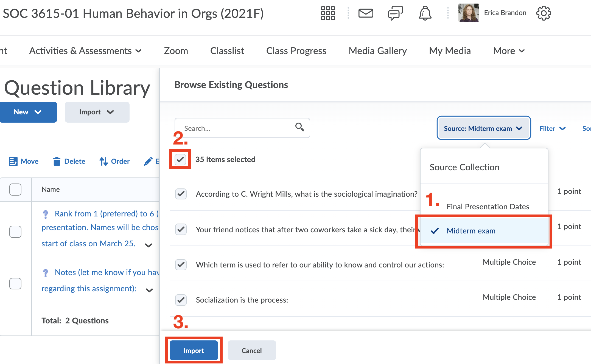This screenshot has height=364, width=591.
Task: Uncheck the 35 items selected checkbox
Action: point(180,159)
